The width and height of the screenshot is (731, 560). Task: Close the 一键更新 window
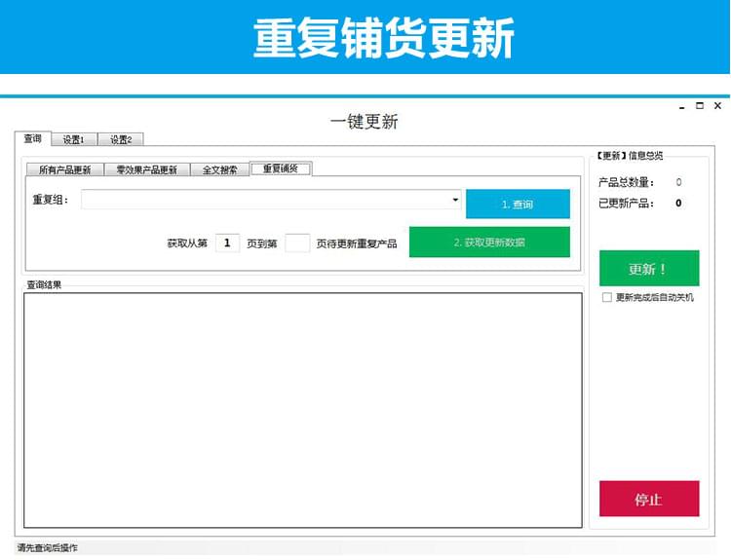pos(717,105)
